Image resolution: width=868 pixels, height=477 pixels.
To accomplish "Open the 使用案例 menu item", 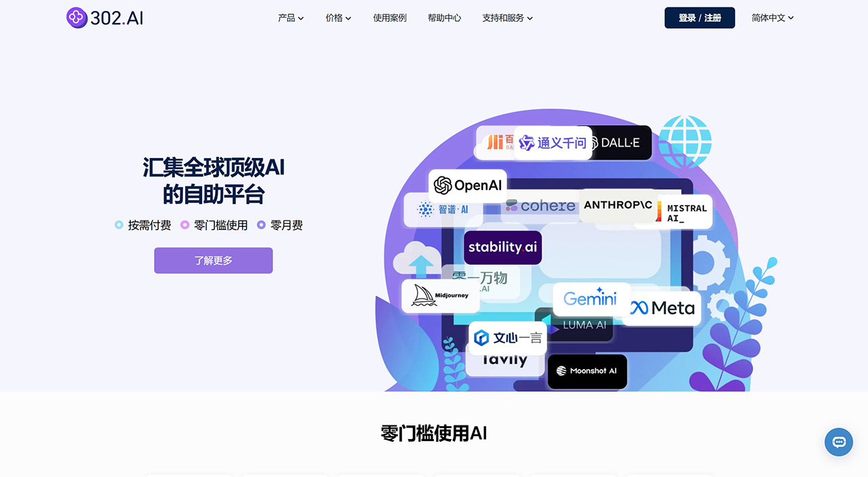I will [390, 18].
